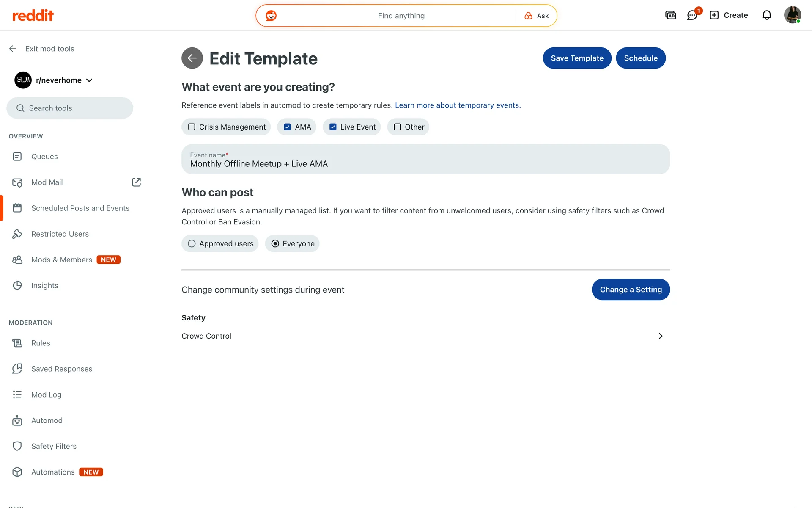812x508 pixels.
Task: Open the user avatar menu
Action: [792, 15]
